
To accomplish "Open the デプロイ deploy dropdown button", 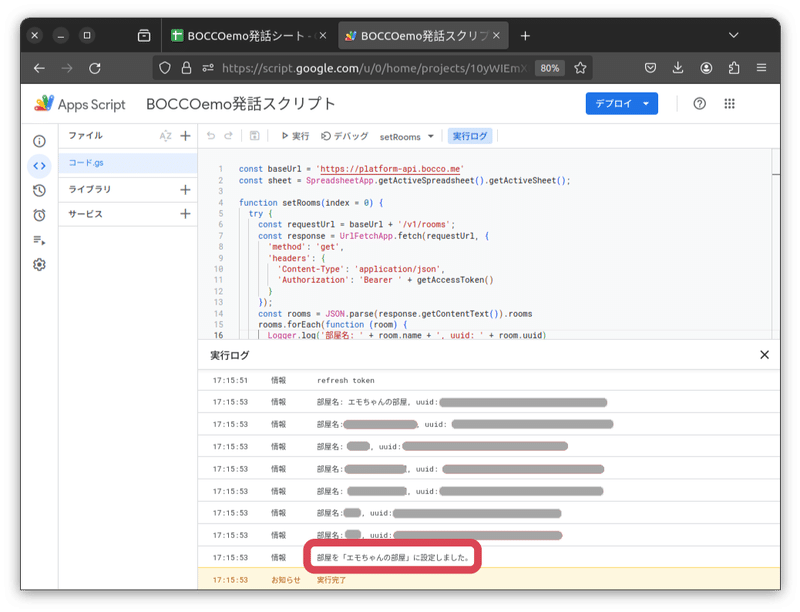I will [x=621, y=104].
